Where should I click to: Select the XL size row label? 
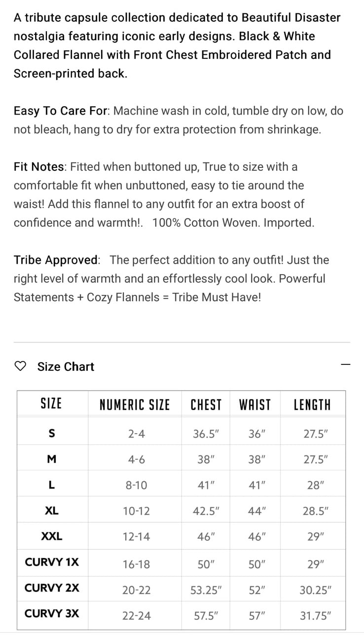pyautogui.click(x=52, y=511)
